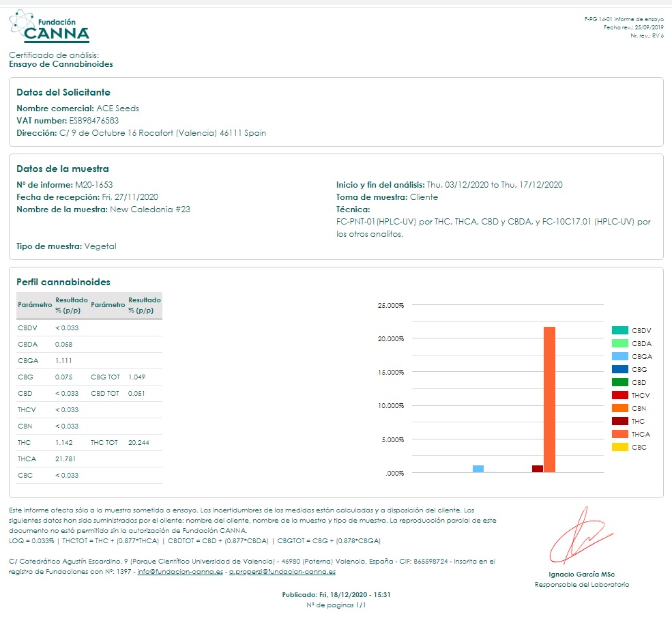Click the CBDV legend color swatch
The width and height of the screenshot is (672, 623).
(x=619, y=330)
